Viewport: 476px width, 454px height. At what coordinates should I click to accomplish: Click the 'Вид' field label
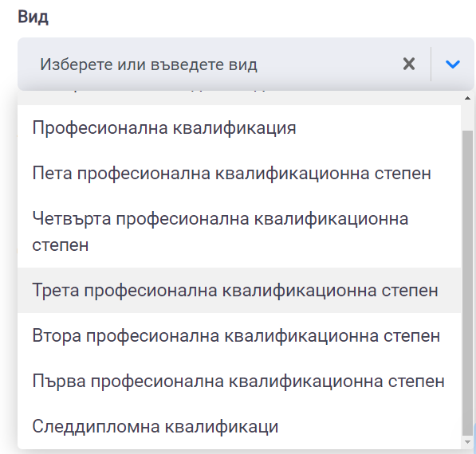click(x=33, y=17)
